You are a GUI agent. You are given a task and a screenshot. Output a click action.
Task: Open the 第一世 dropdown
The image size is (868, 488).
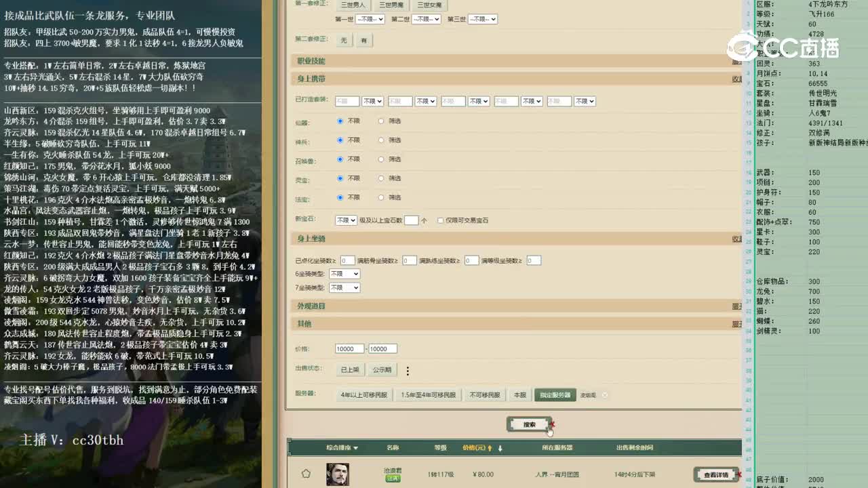(x=370, y=19)
